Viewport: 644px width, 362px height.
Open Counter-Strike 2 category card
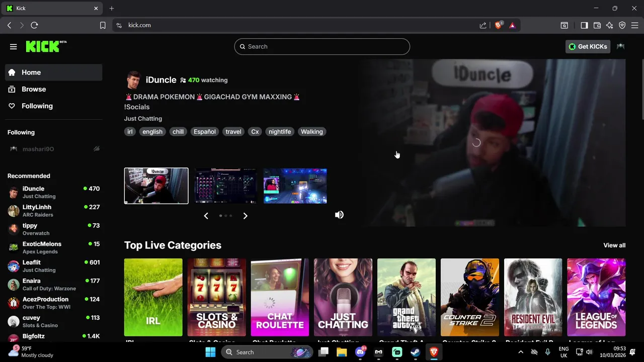coord(470,297)
